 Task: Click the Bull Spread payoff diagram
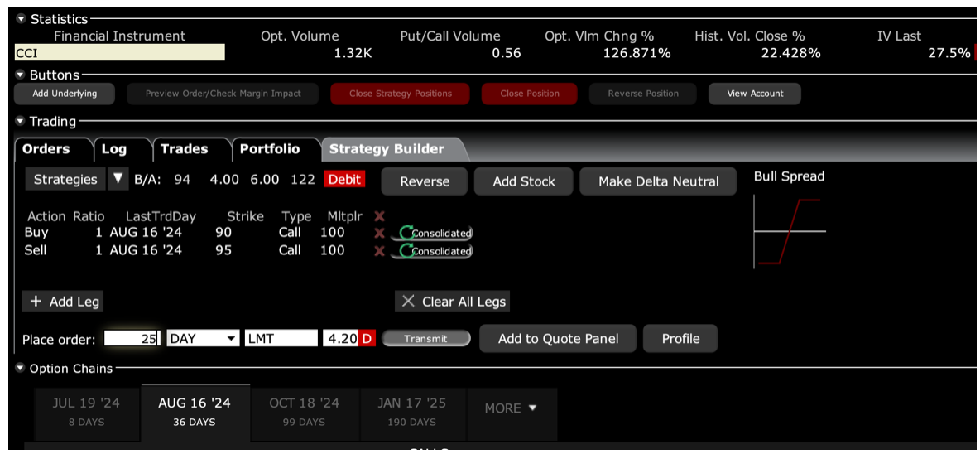pyautogui.click(x=790, y=231)
